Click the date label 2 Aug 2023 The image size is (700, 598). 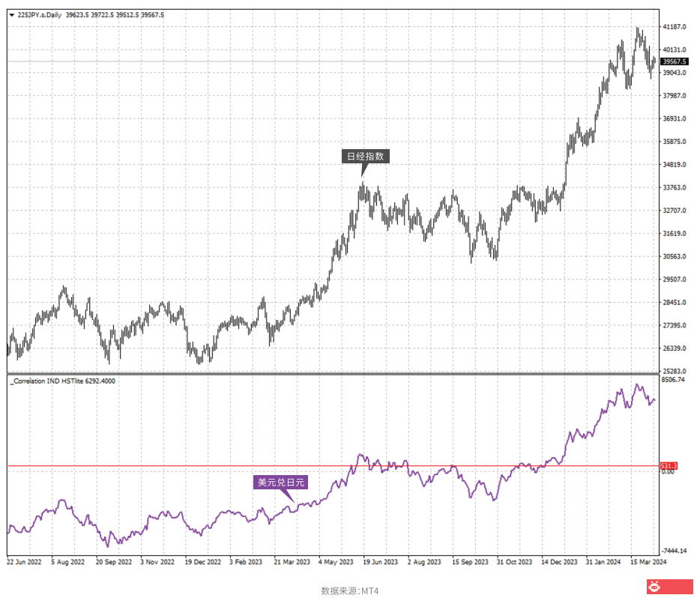424,562
